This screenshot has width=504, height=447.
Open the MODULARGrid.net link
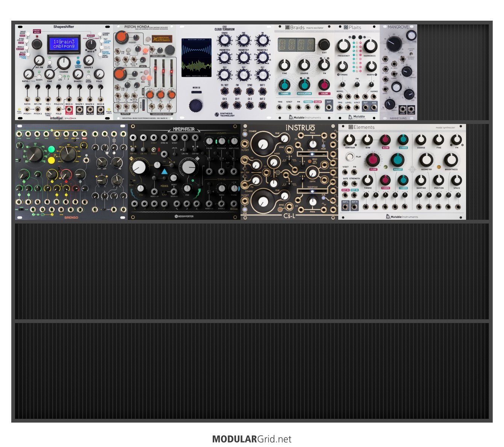252,439
